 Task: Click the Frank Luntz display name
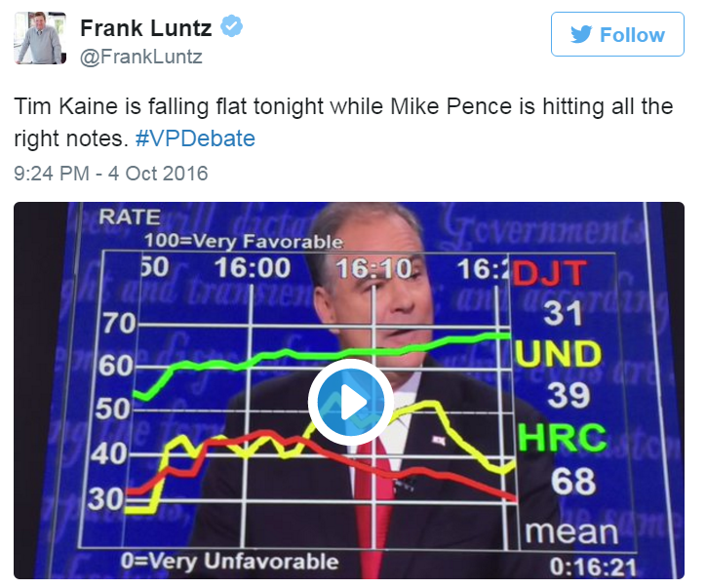tap(146, 28)
